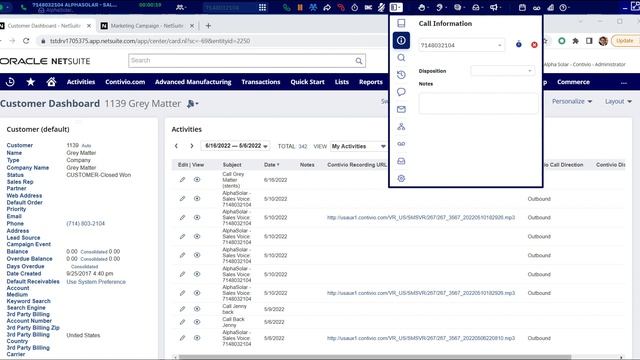
Task: Open the My Activities view dropdown
Action: (x=358, y=146)
